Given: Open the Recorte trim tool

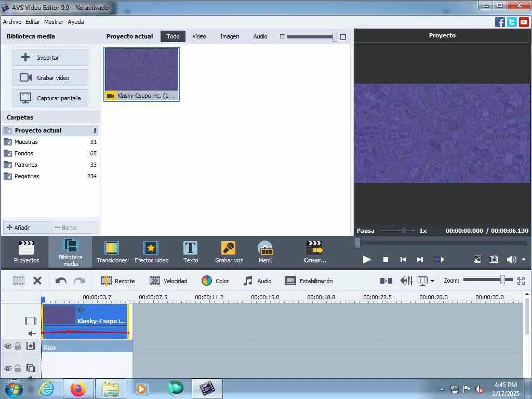Looking at the screenshot, I should click(x=118, y=281).
